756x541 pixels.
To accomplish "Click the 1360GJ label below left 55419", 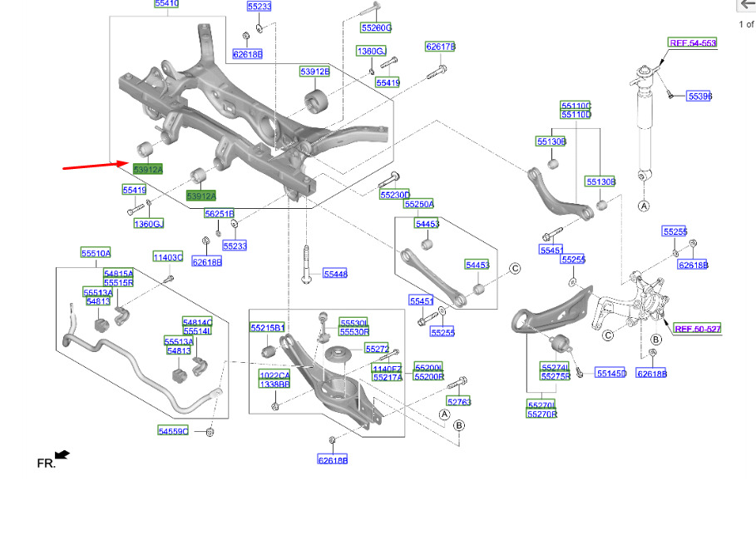I will [149, 224].
